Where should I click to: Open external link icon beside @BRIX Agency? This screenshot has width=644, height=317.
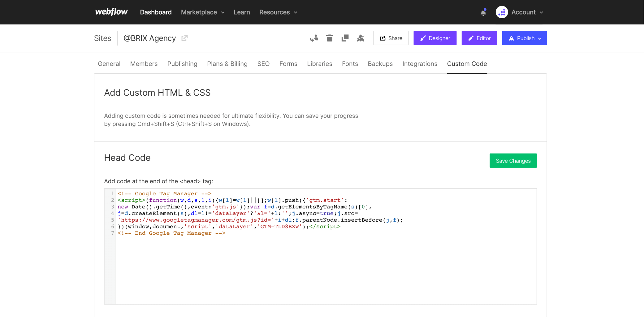pyautogui.click(x=184, y=38)
